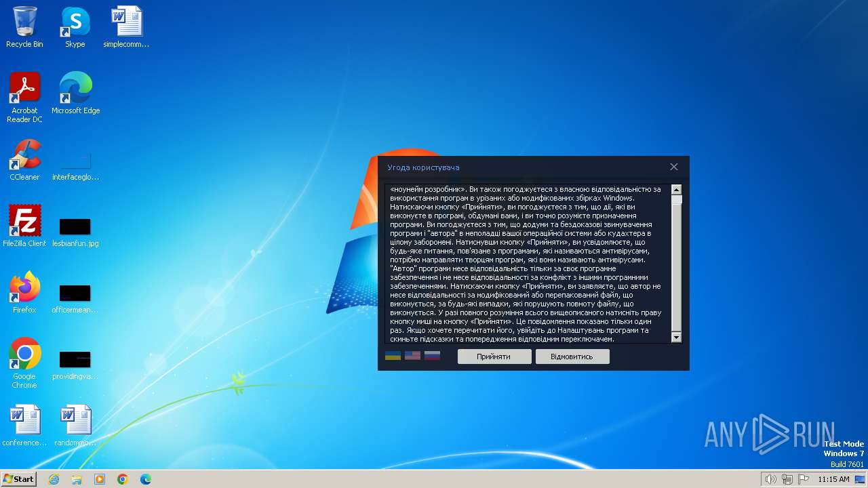This screenshot has height=488, width=868.
Task: Click the agreement scrollbar up arrow
Action: point(676,190)
